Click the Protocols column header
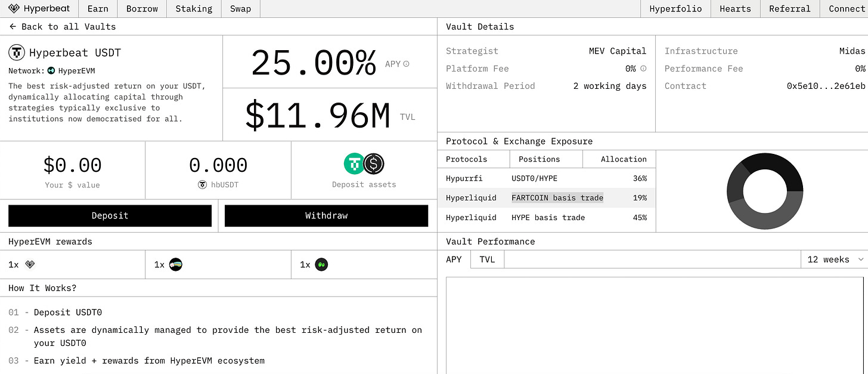Image resolution: width=868 pixels, height=374 pixels. (x=466, y=159)
